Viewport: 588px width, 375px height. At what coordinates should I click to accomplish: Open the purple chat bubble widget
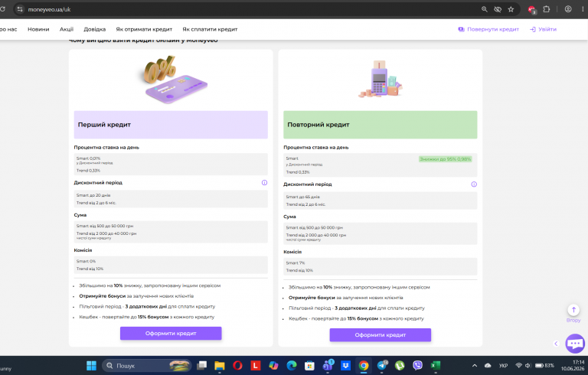point(575,343)
